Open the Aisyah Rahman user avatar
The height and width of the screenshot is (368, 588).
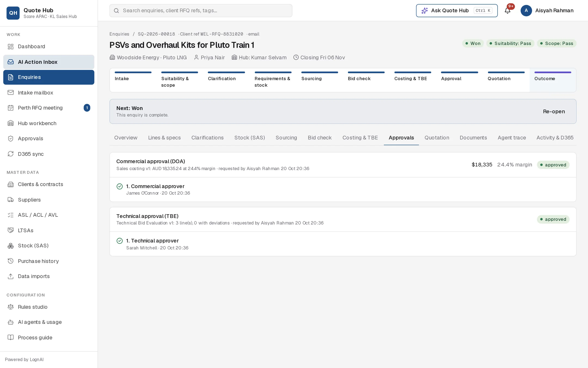click(526, 11)
